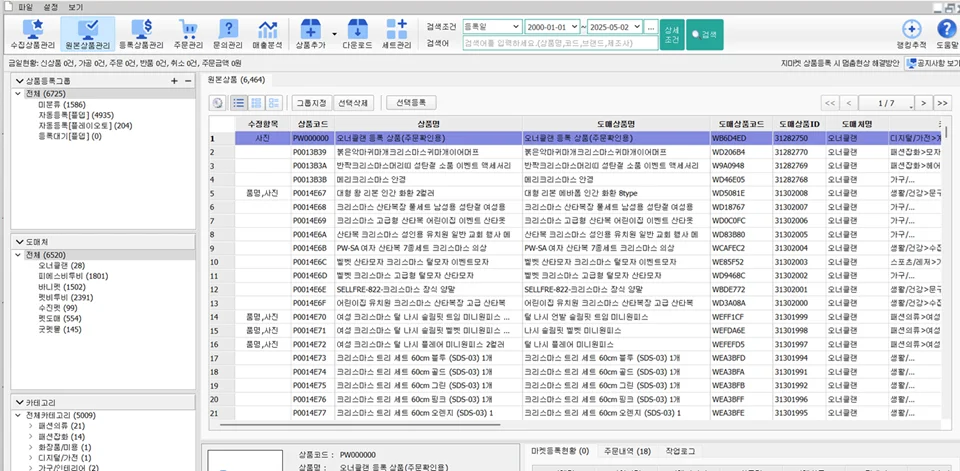Click the 상세조건 button
Image resolution: width=960 pixels, height=471 pixels.
tap(672, 34)
